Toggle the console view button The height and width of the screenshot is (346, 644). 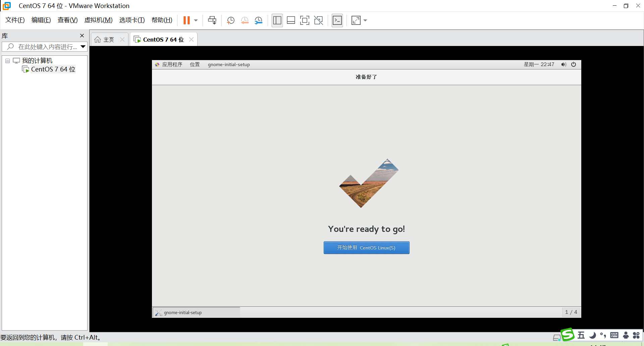(x=337, y=20)
